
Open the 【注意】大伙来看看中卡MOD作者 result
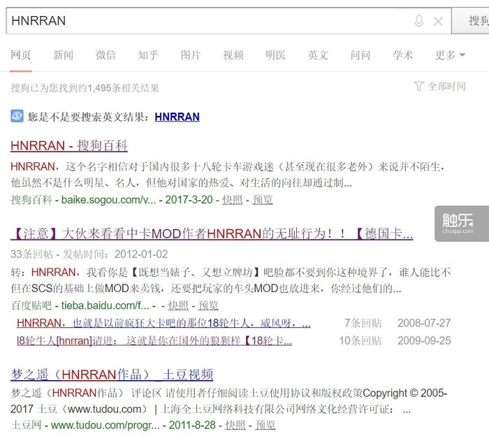212,233
